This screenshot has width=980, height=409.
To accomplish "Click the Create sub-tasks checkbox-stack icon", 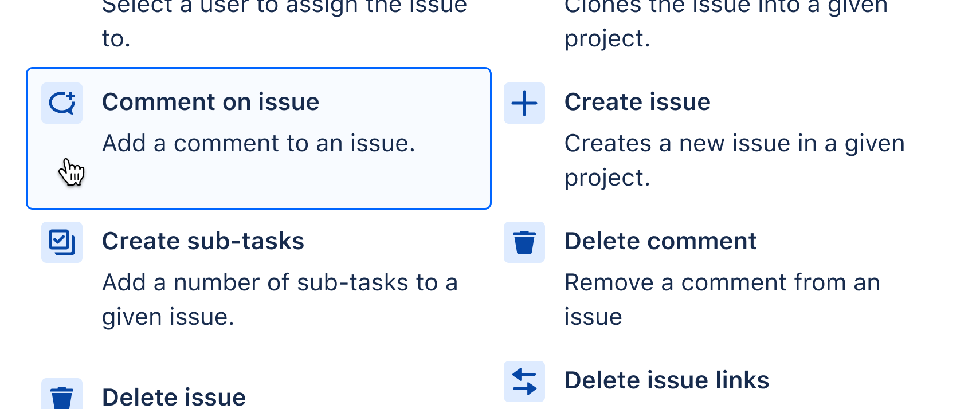I will (x=62, y=242).
